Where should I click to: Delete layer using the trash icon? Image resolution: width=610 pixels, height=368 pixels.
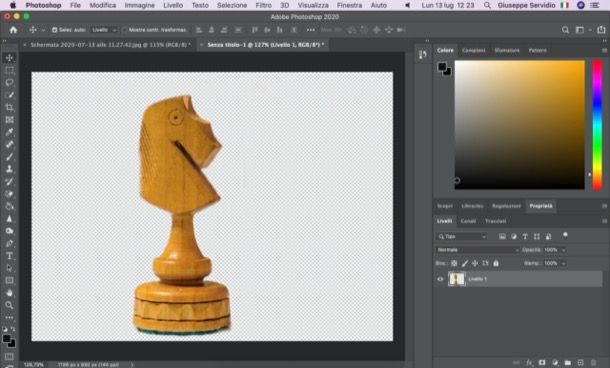[593, 362]
